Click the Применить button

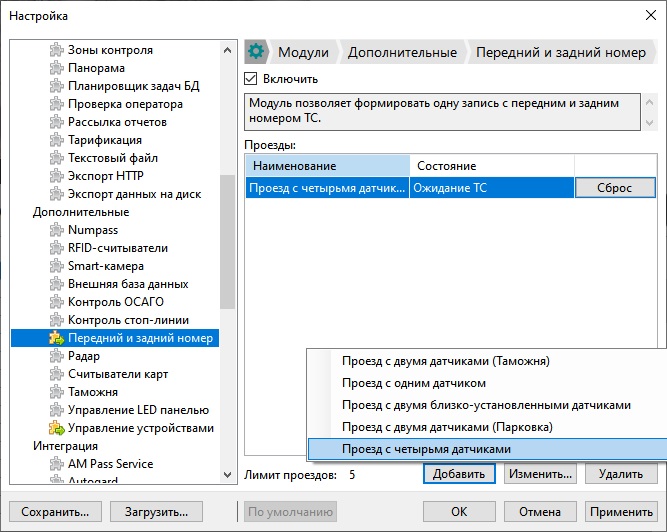click(x=621, y=512)
